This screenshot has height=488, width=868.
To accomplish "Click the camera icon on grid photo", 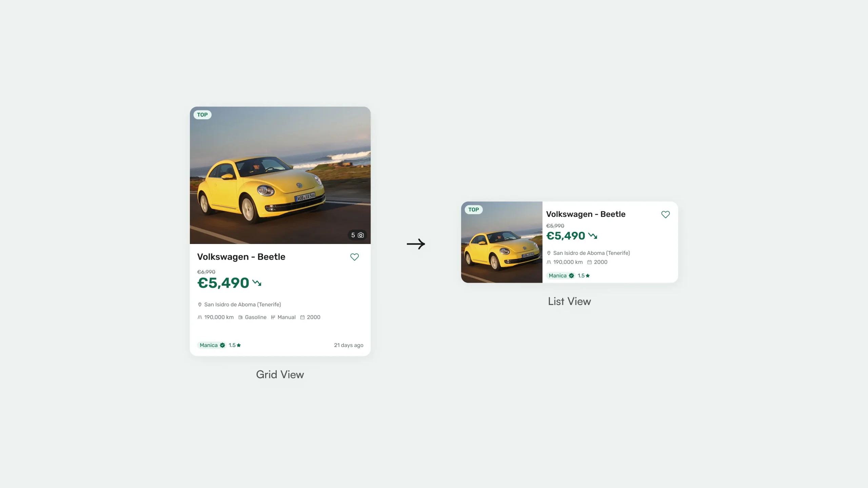I will (361, 235).
